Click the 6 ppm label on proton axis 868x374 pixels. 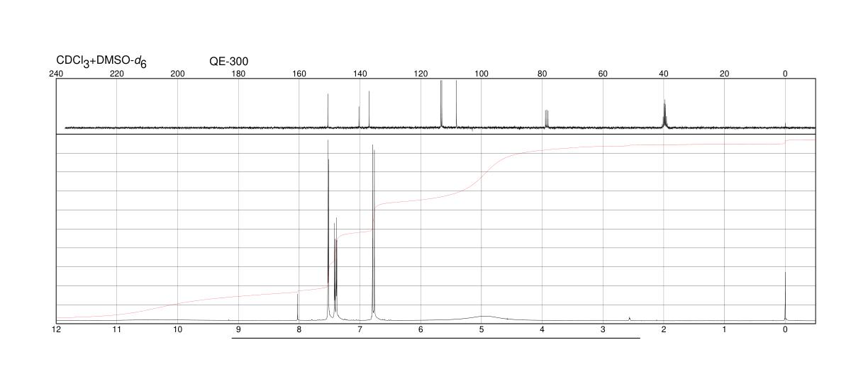click(421, 329)
